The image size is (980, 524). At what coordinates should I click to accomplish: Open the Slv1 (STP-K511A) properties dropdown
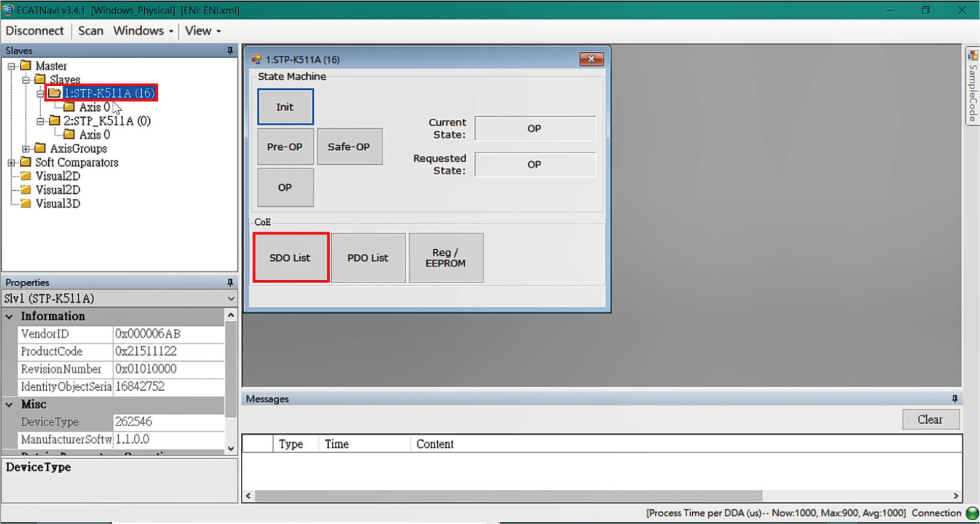click(231, 299)
